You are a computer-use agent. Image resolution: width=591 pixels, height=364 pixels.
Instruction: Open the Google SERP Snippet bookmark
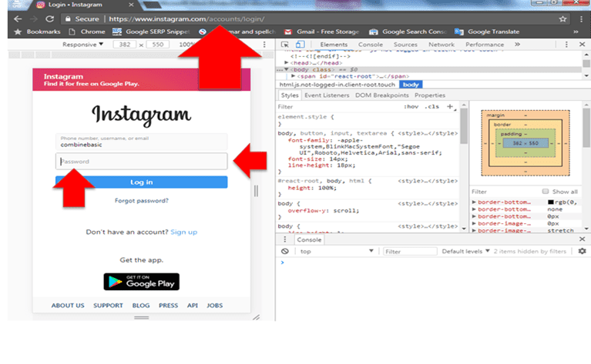coord(151,32)
